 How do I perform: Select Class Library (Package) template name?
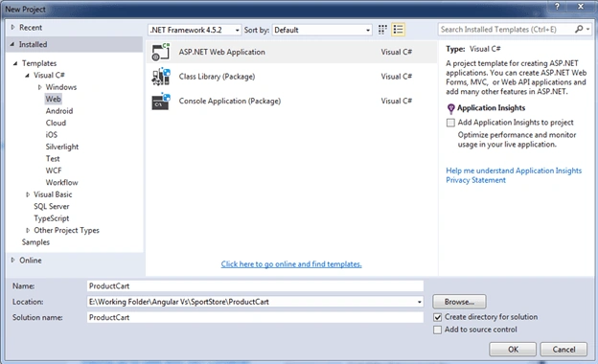217,77
